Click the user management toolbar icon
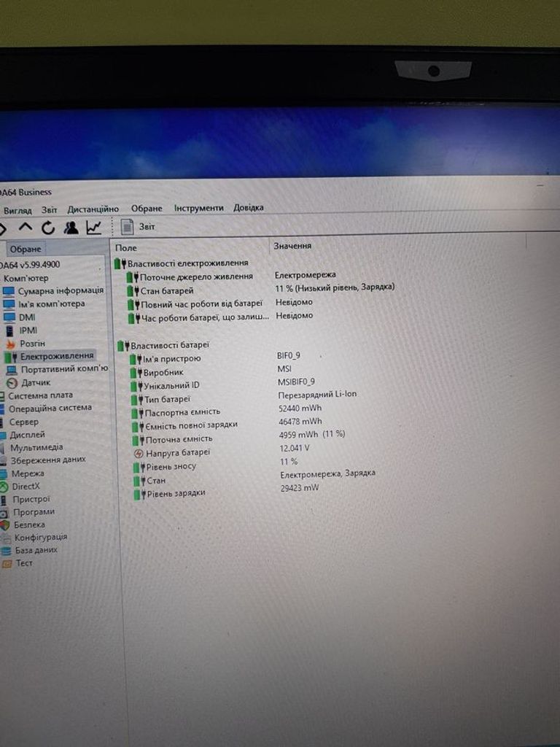The image size is (560, 747). pos(71,228)
